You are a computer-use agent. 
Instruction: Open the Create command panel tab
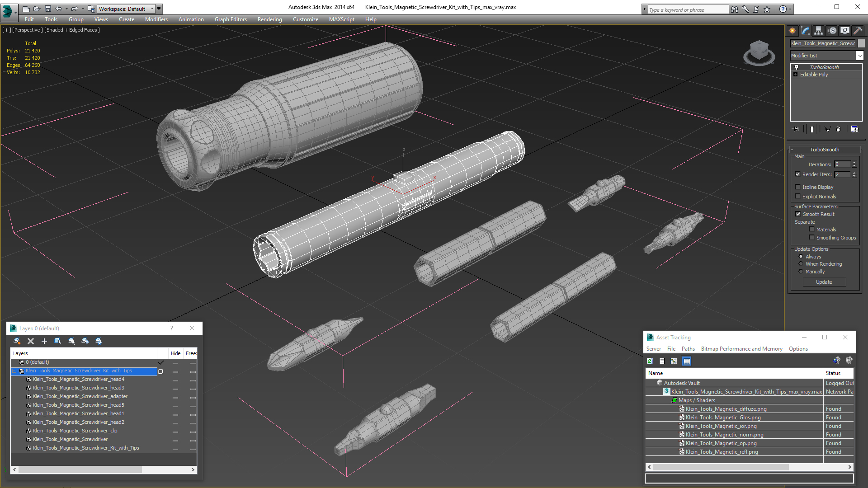[792, 31]
